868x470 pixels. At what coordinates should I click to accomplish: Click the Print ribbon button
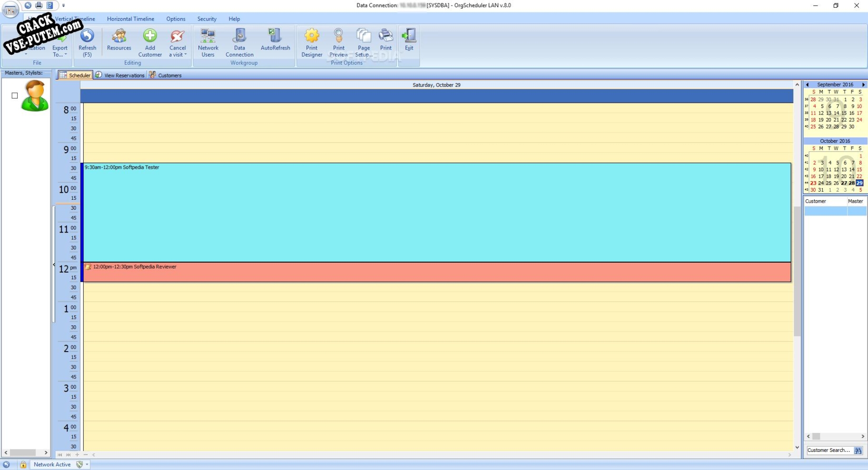pos(386,39)
